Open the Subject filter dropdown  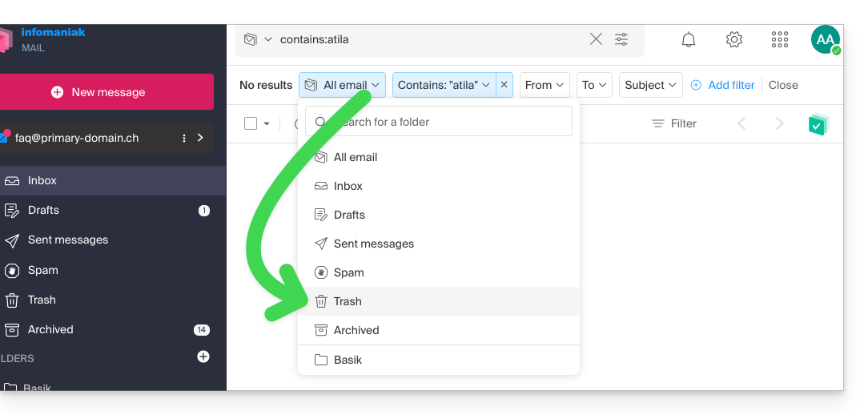(x=650, y=85)
